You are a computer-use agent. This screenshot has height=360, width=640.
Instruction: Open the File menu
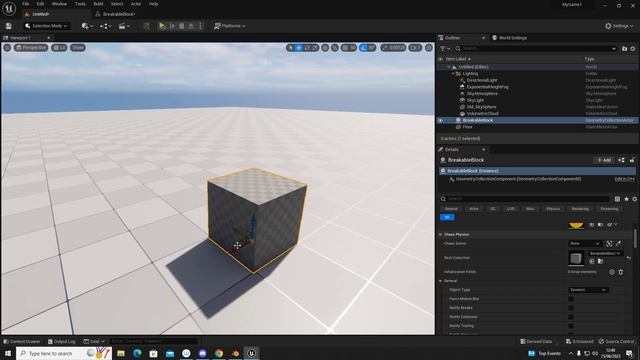point(25,4)
